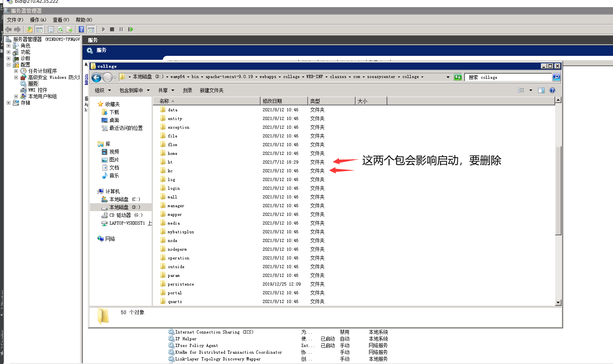The image size is (613, 364).
Task: Open the 帮助(H) menu
Action: [84, 20]
